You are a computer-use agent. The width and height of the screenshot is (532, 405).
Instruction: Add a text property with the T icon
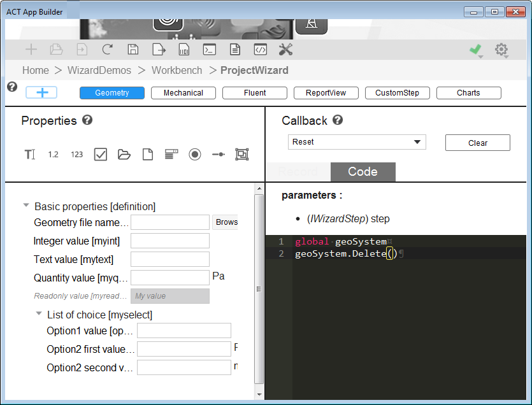[30, 154]
